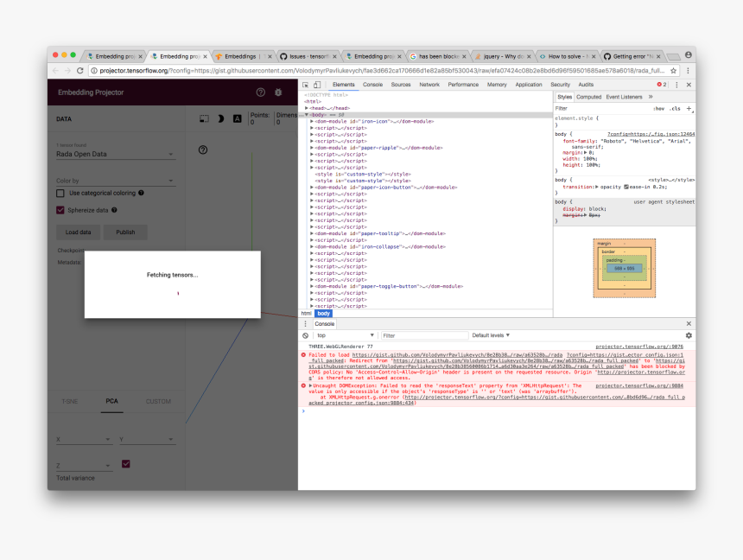The height and width of the screenshot is (560, 743).
Task: Expand the Uncaught DOMException error message
Action: 311,386
